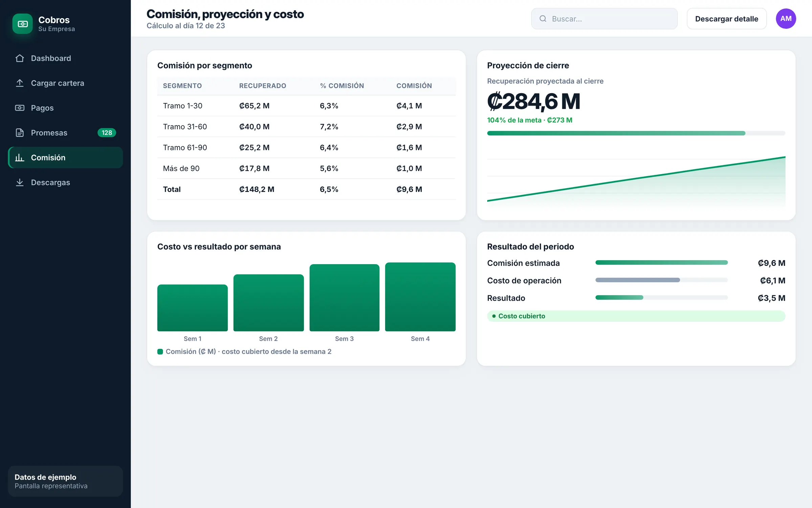Click the % COMISIÓN column header
Screen dimensions: 812x508
point(342,86)
